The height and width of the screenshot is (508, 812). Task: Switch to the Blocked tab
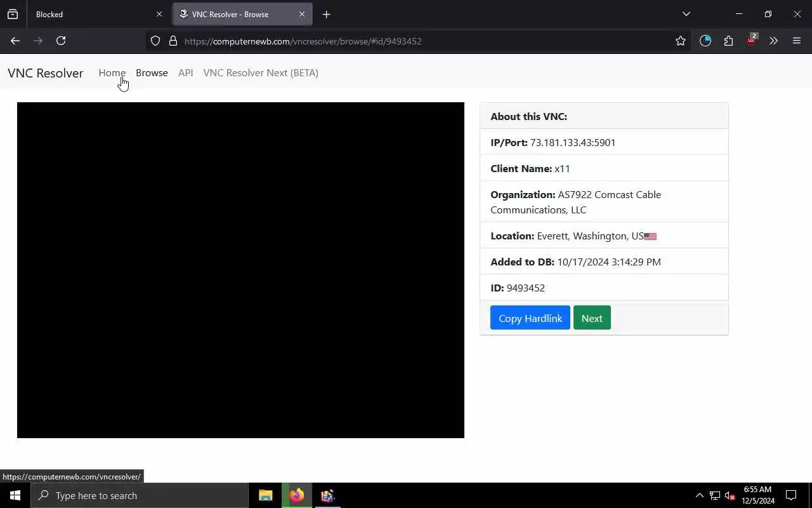99,14
